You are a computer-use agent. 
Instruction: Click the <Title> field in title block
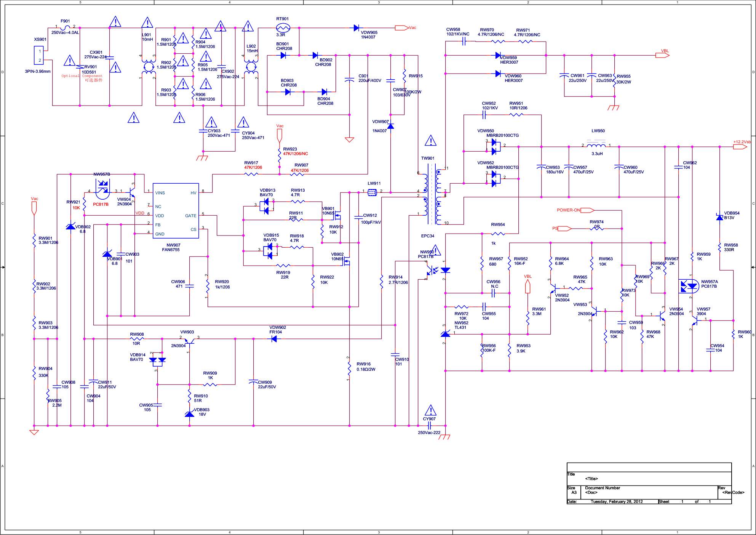(x=591, y=479)
